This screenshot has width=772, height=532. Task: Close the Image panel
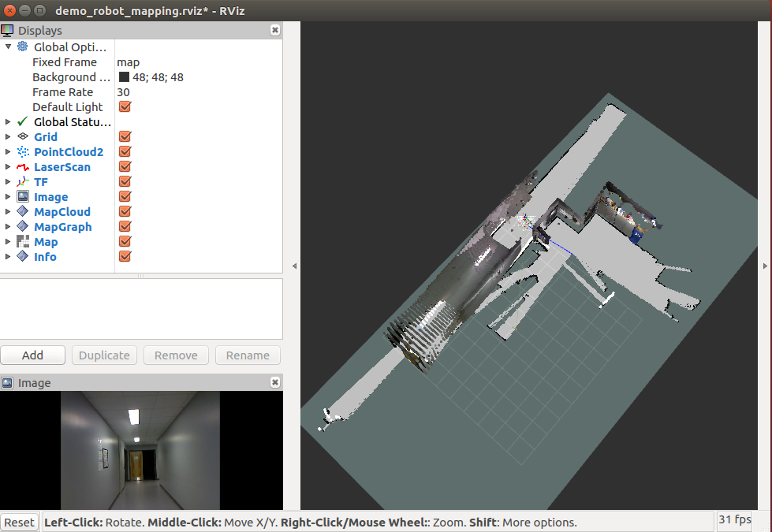pyautogui.click(x=274, y=383)
